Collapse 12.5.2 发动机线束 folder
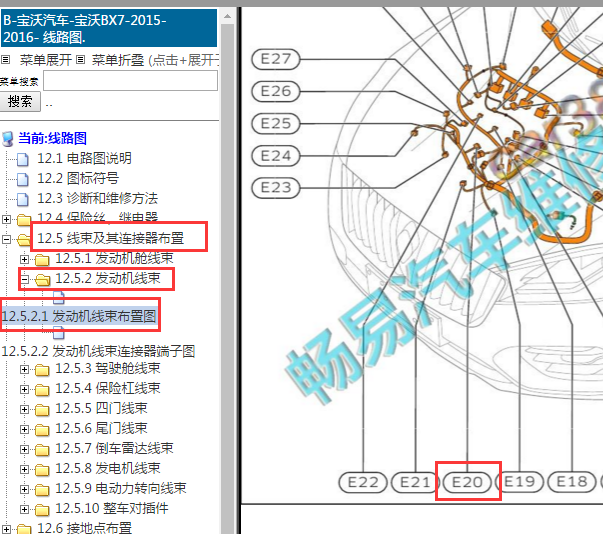Viewport: 603px width, 534px height. (24, 279)
